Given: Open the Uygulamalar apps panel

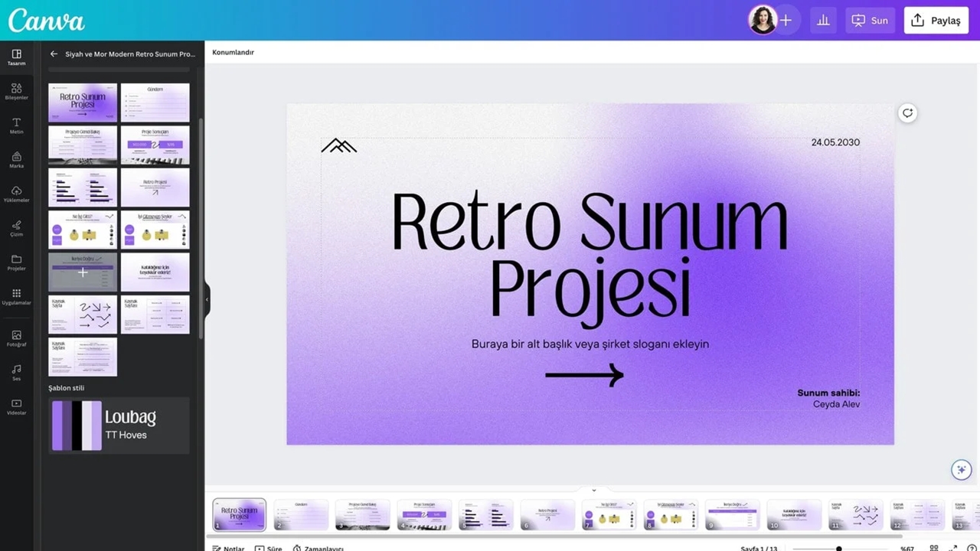Looking at the screenshot, I should point(17,296).
